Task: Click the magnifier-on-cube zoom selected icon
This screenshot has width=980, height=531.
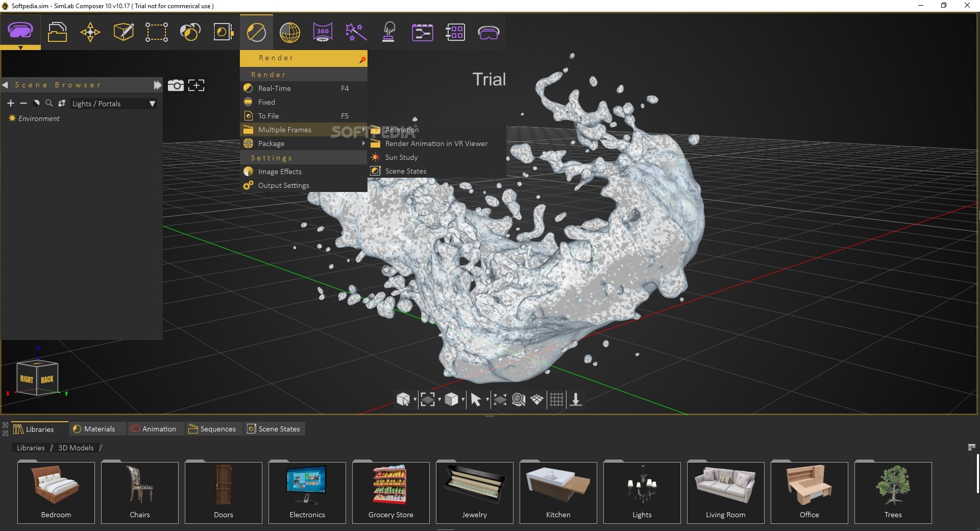Action: [x=519, y=399]
